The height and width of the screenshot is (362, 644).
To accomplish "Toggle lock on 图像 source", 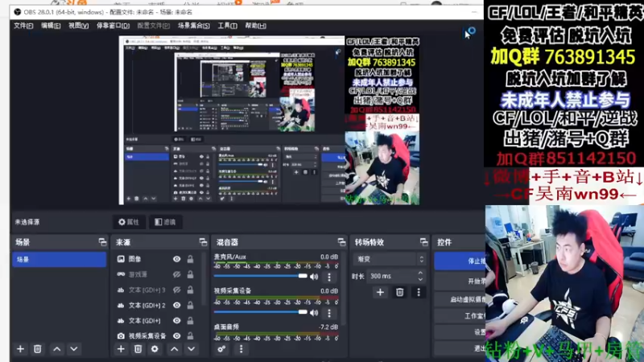I will coord(190,259).
